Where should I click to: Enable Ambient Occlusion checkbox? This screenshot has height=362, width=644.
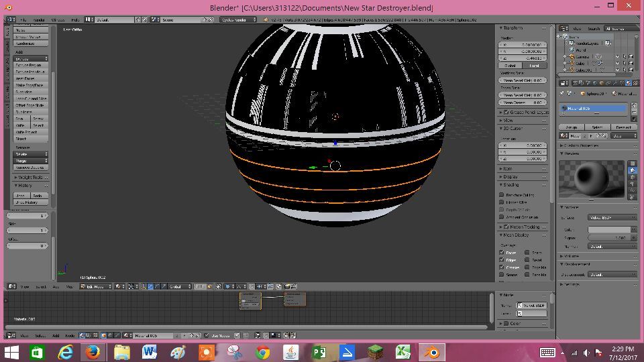(502, 217)
